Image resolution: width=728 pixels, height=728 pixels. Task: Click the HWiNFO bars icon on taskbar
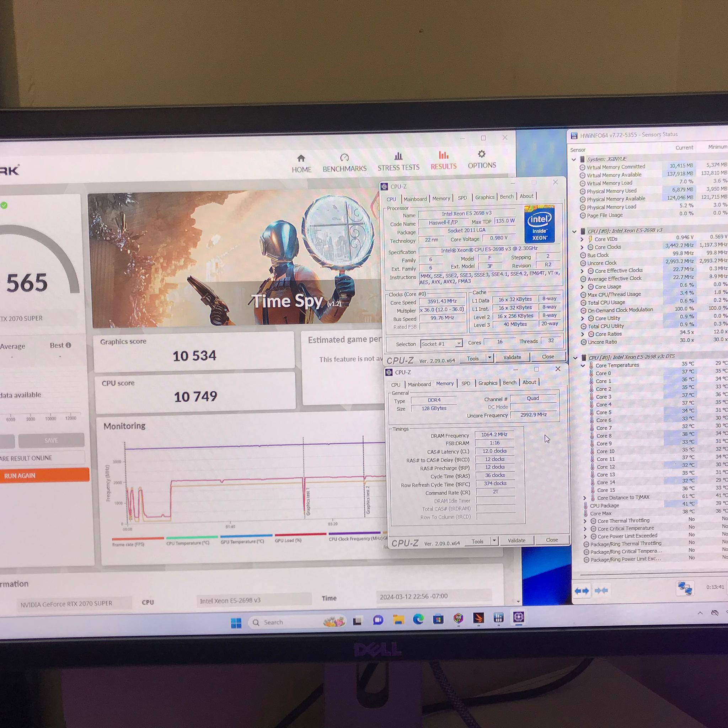pos(498,617)
